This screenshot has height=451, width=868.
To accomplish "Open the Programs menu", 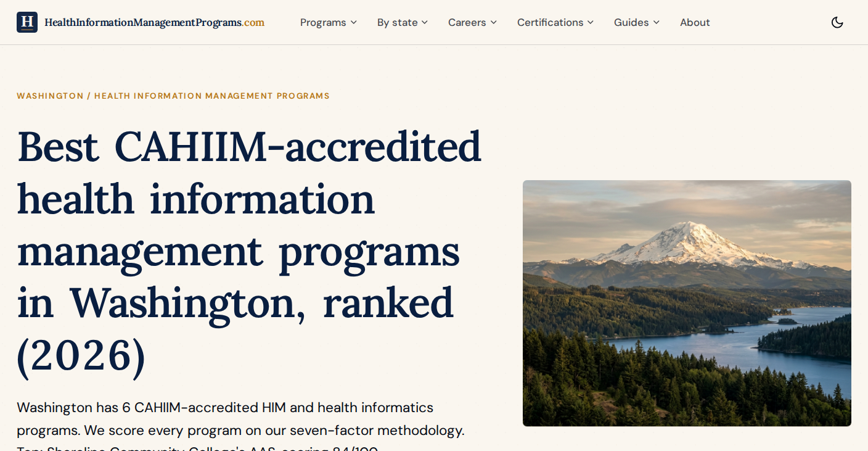I will click(x=329, y=22).
